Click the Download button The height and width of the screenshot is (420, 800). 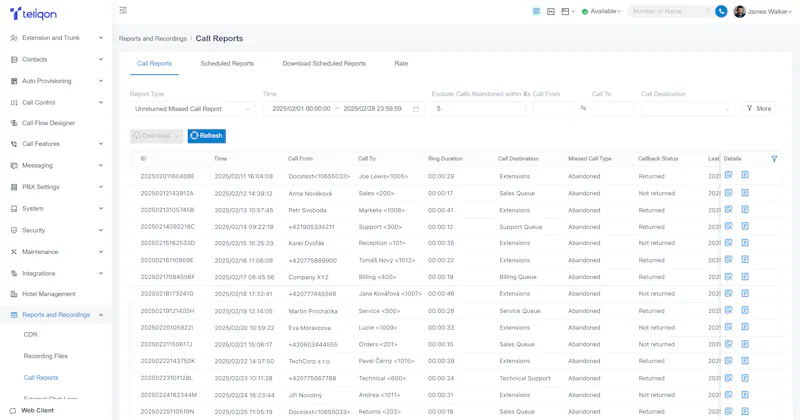point(156,136)
